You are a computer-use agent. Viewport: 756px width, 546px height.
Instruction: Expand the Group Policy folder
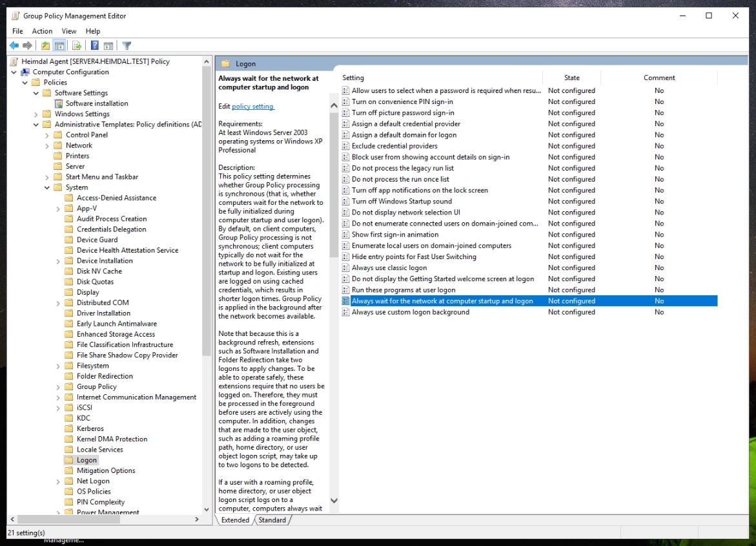[x=58, y=386]
